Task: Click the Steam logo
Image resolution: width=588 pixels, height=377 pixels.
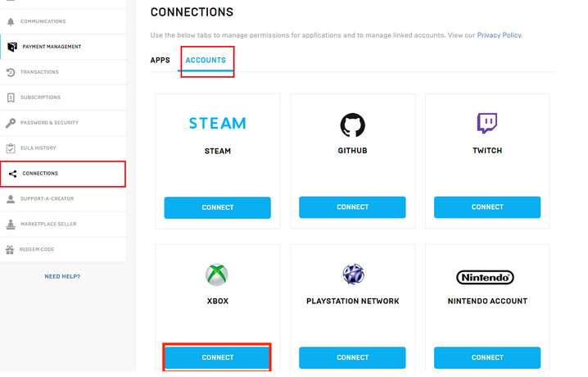Action: click(x=218, y=123)
